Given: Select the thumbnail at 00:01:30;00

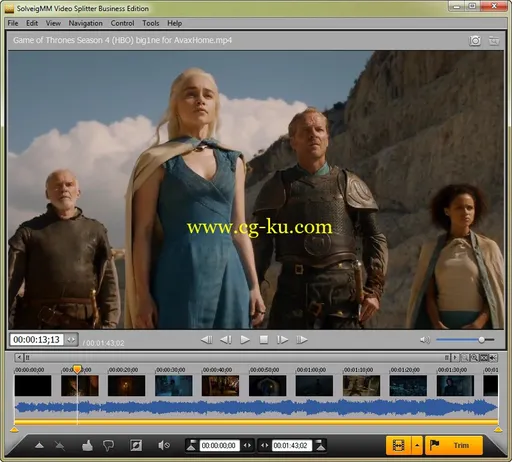Looking at the screenshot, I should [x=455, y=386].
